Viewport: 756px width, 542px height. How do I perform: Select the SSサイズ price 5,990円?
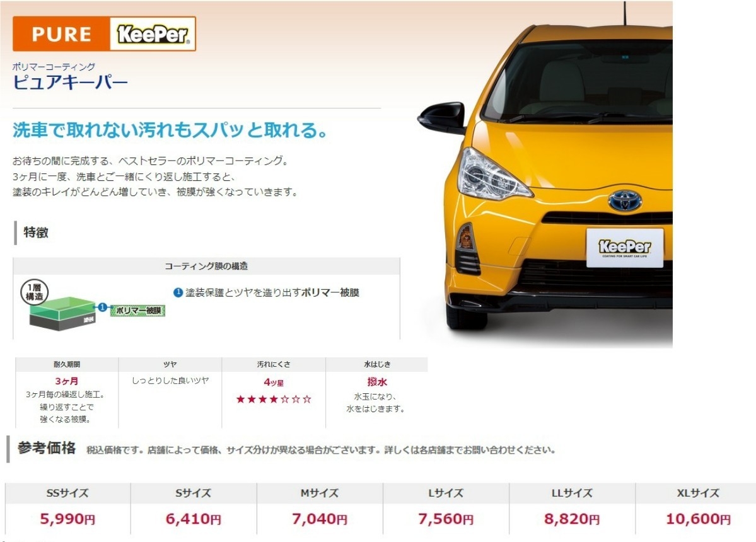(x=67, y=519)
